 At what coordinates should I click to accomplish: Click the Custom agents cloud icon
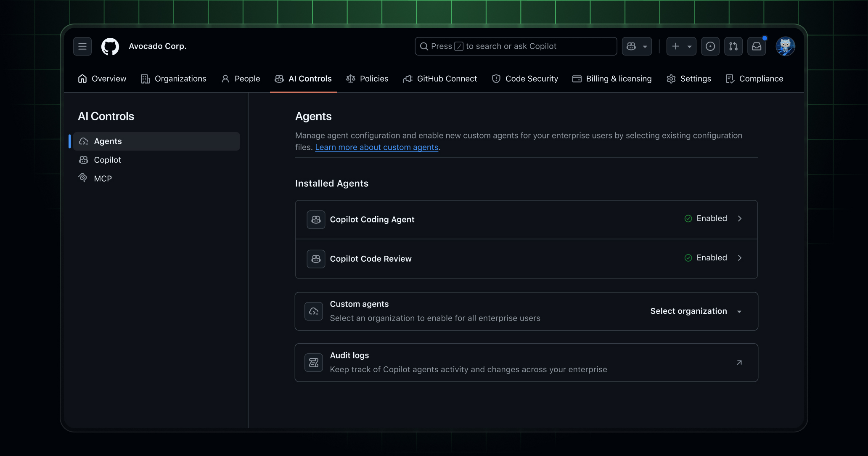coord(313,311)
